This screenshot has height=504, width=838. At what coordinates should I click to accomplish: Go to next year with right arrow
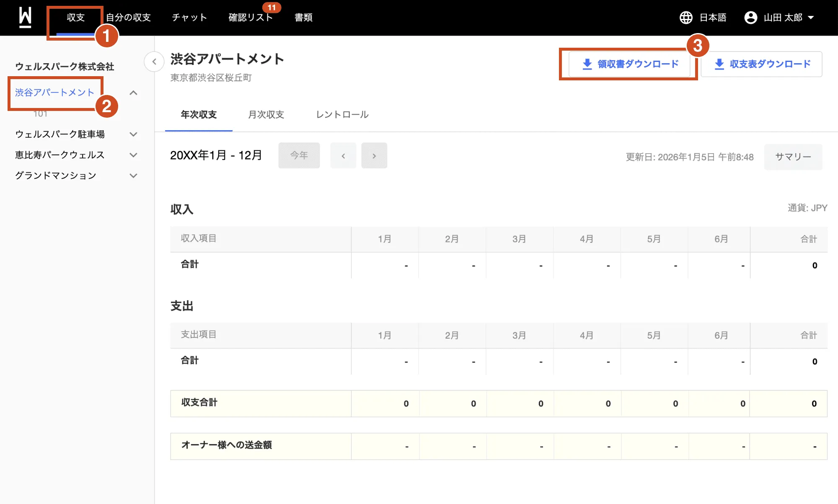tap(374, 155)
